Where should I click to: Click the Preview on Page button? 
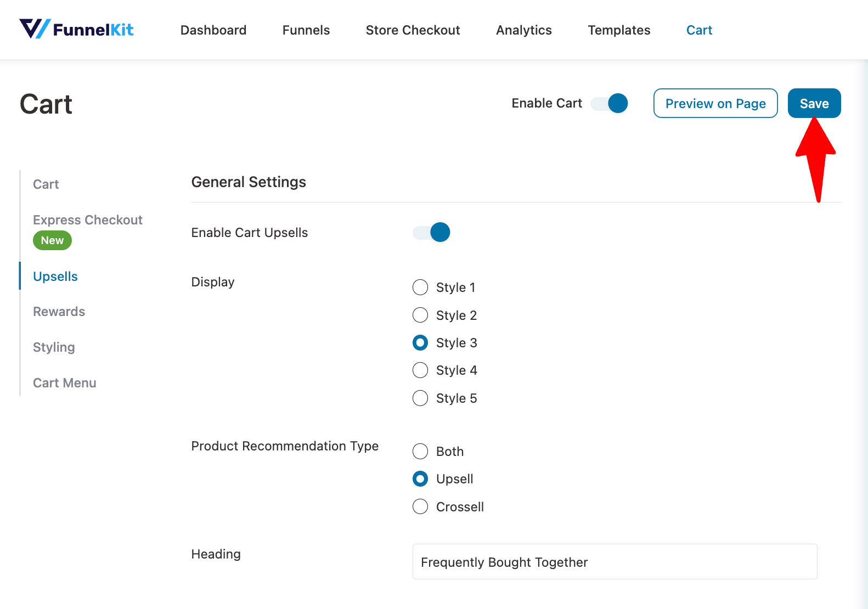[715, 103]
